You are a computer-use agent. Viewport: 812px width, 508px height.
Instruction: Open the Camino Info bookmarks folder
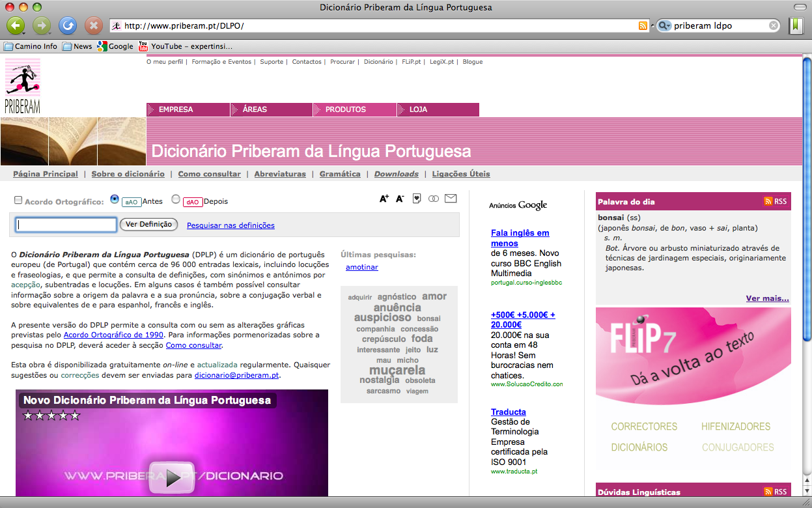31,46
